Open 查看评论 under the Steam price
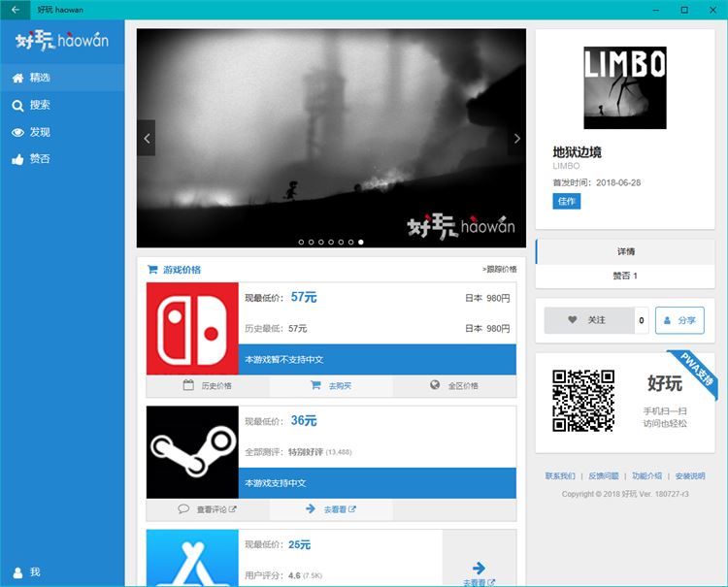The height and width of the screenshot is (587, 728). (x=208, y=509)
